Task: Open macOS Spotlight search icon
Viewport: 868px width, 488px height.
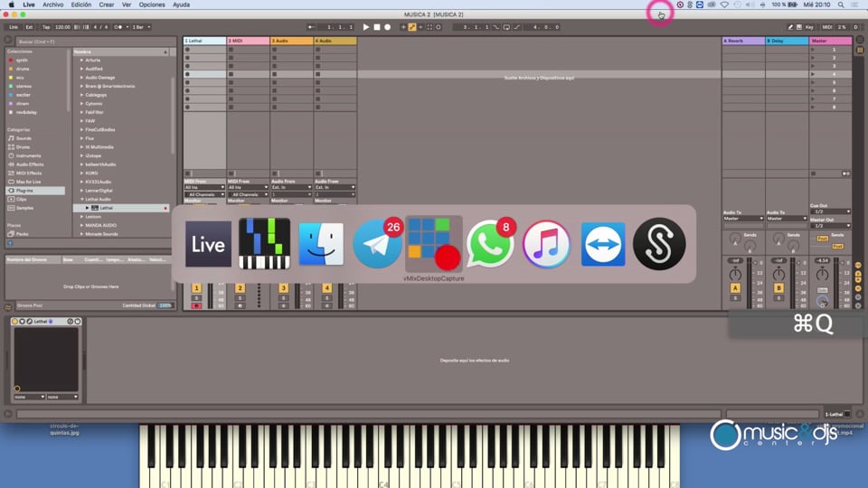Action: 841,5
